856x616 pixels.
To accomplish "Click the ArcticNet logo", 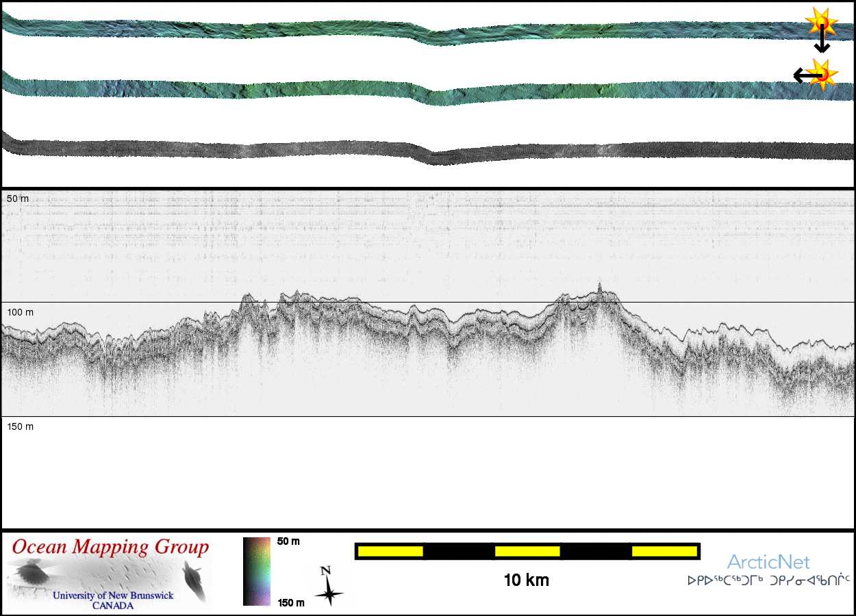I will pyautogui.click(x=768, y=563).
